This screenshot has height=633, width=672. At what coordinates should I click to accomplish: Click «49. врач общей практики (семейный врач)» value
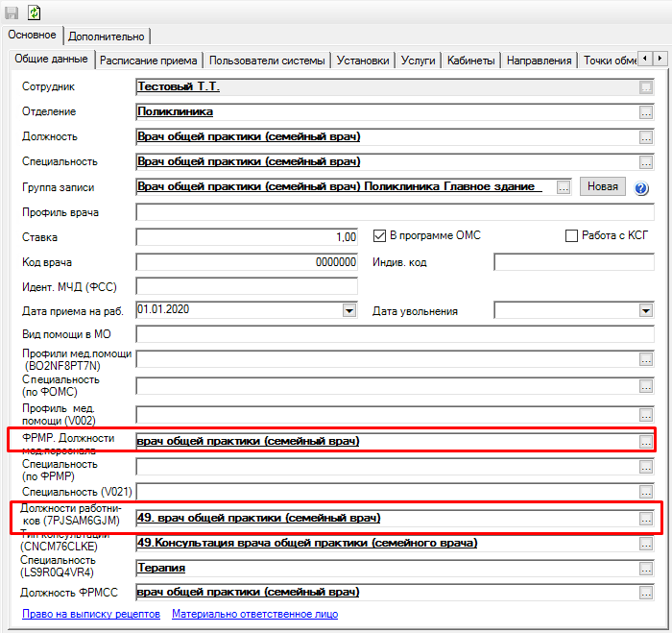pyautogui.click(x=259, y=518)
